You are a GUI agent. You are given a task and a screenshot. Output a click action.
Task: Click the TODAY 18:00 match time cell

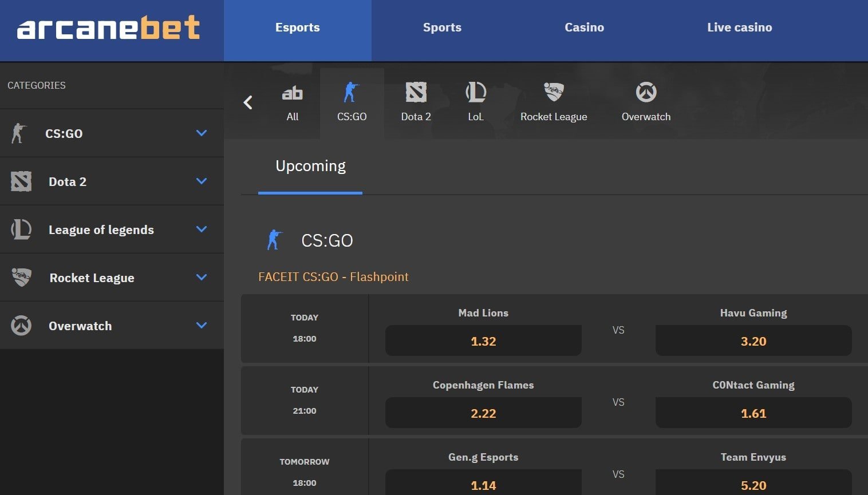click(x=305, y=328)
